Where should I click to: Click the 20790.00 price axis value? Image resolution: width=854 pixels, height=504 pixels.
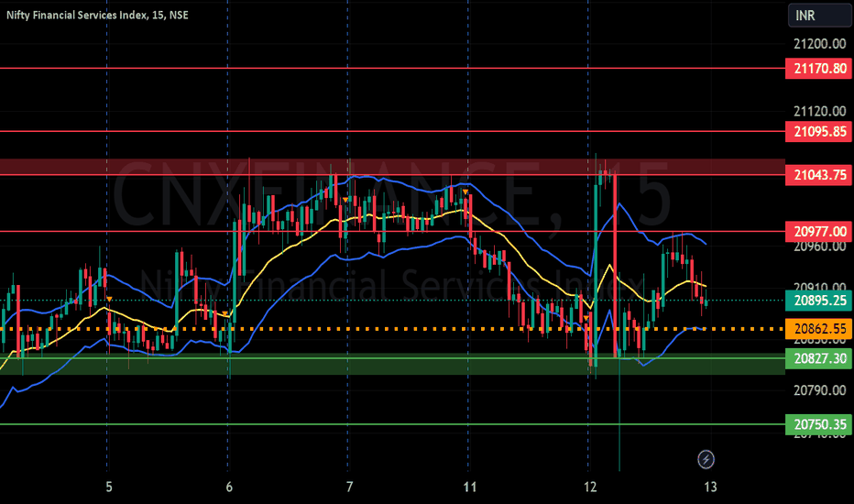(x=820, y=390)
